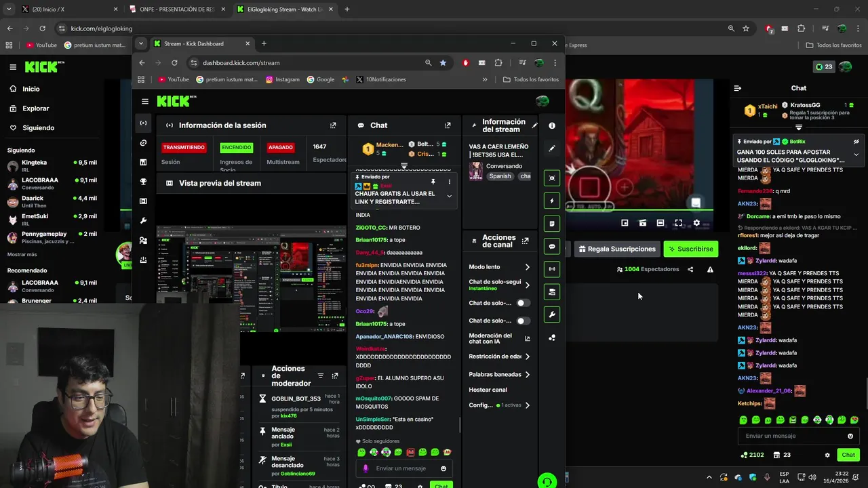
Task: Click the stream player settings gear
Action: 696,223
